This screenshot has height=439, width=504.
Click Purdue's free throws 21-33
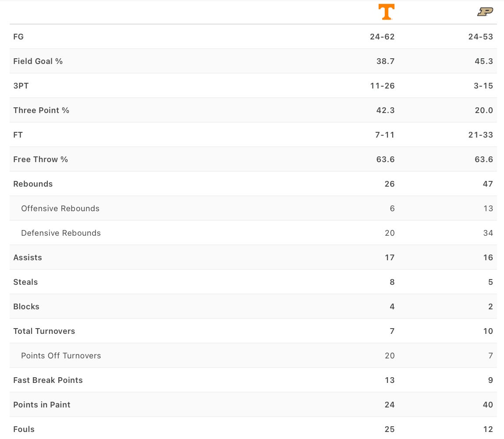(x=480, y=135)
